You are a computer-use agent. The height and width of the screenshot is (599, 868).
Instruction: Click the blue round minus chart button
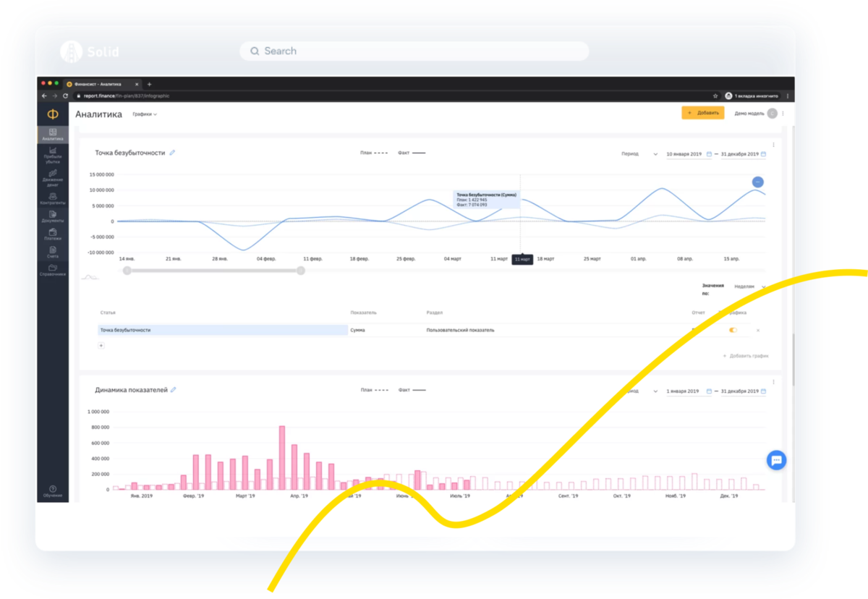(757, 182)
